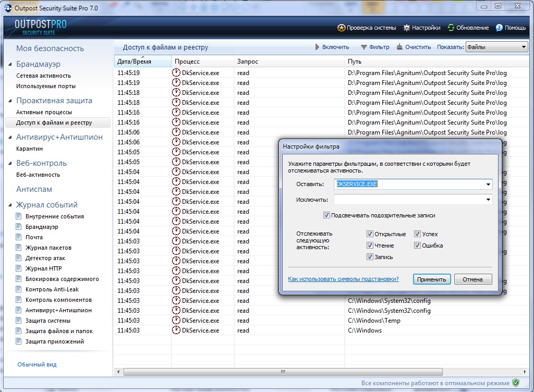The image size is (534, 392).
Task: Click the document icon beside Почта
Action: point(19,237)
